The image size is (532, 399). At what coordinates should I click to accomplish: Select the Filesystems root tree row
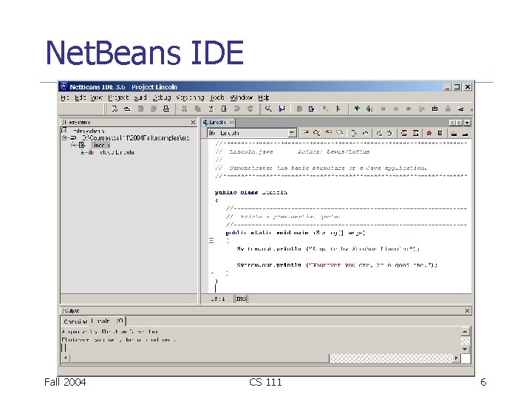(x=83, y=131)
